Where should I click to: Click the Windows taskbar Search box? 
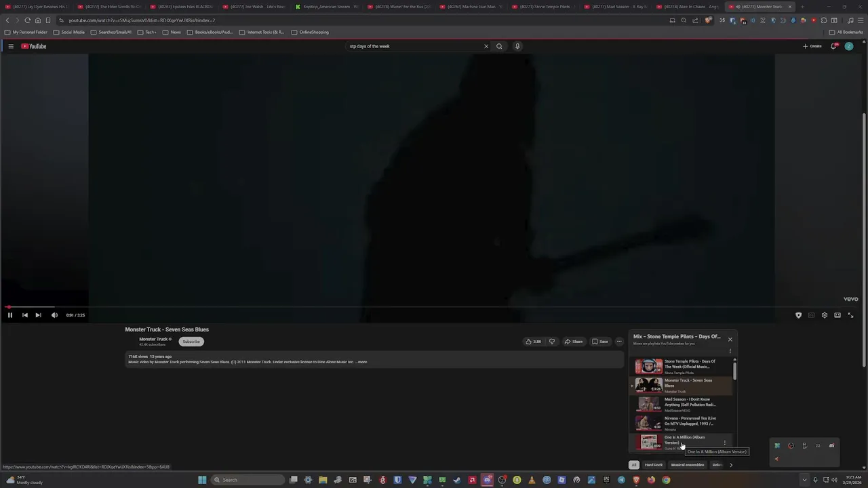pyautogui.click(x=248, y=480)
